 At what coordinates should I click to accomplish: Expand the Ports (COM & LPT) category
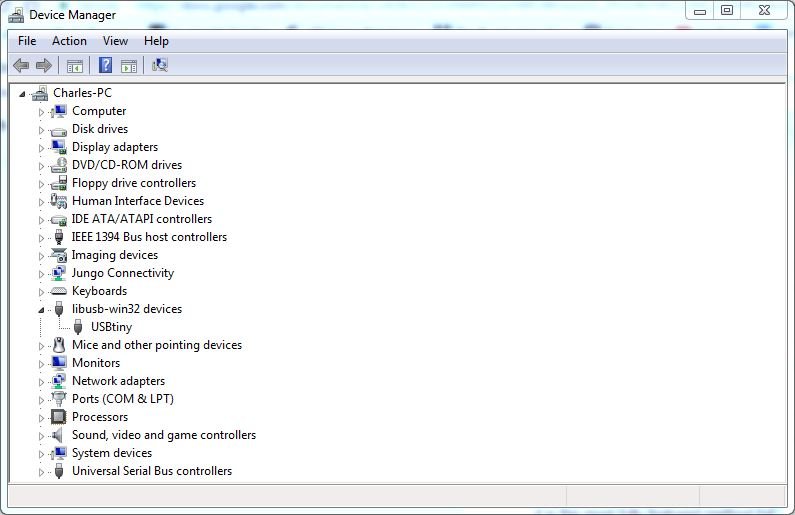[42, 399]
